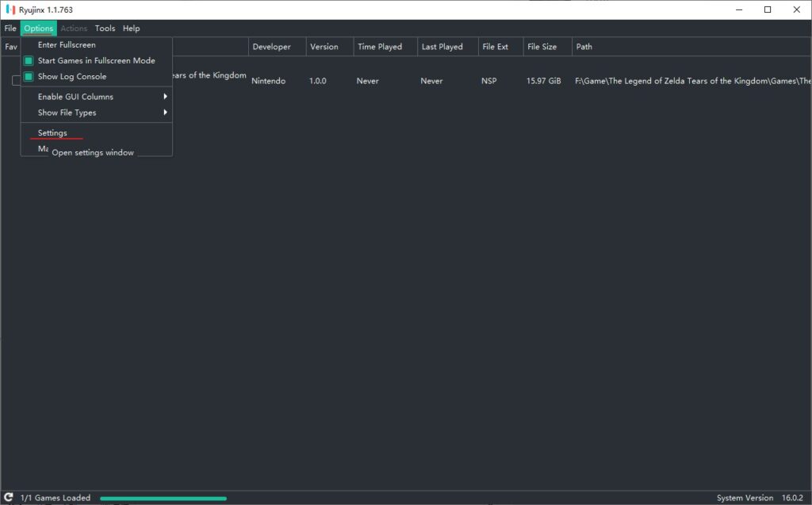Screen dimensions: 812x505
Task: Toggle Start Games in Fullscreen Mode checkbox
Action: pyautogui.click(x=29, y=60)
